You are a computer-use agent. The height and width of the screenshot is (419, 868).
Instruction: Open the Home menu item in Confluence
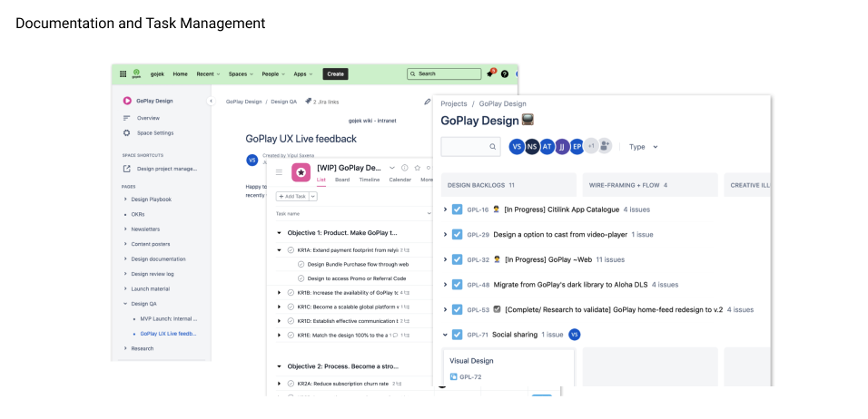180,73
